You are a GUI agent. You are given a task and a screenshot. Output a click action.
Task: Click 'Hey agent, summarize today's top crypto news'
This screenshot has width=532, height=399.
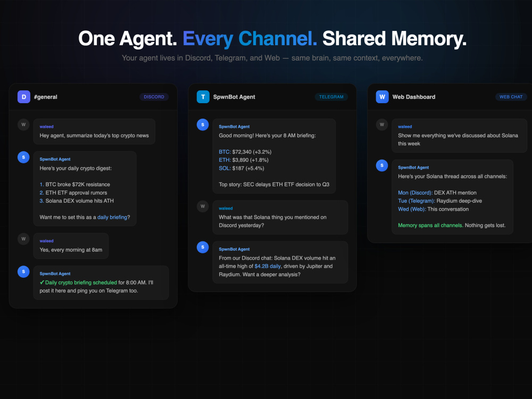94,135
